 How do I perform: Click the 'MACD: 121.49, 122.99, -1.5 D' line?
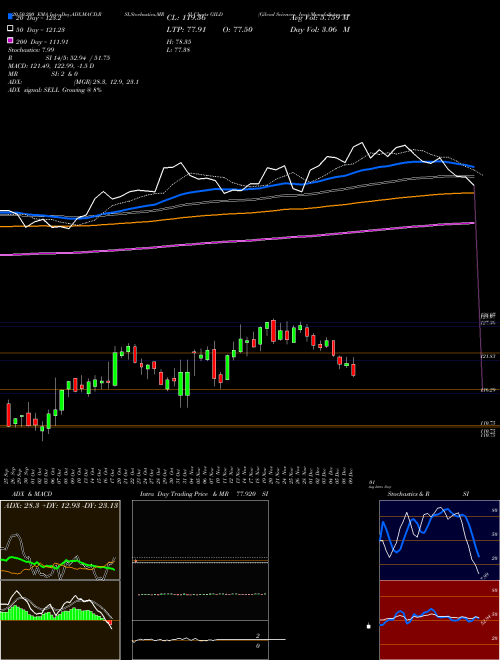click(51, 66)
